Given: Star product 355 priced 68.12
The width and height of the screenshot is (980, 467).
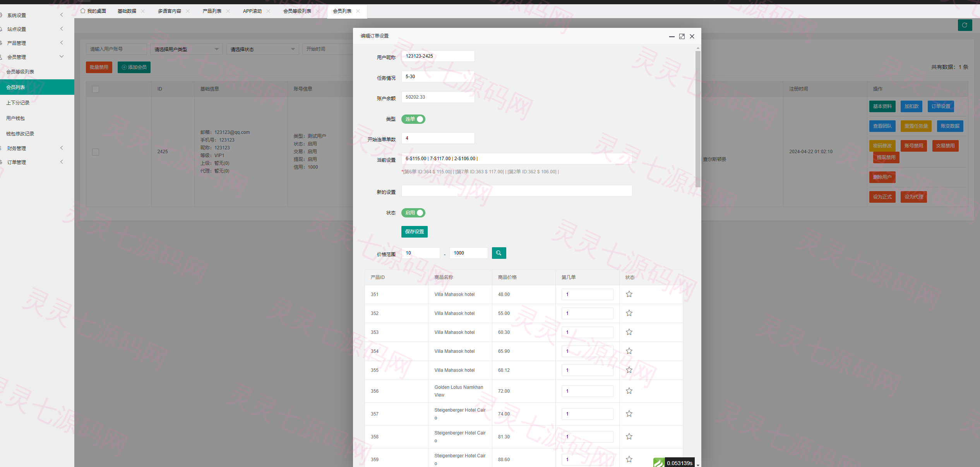Looking at the screenshot, I should click(629, 370).
